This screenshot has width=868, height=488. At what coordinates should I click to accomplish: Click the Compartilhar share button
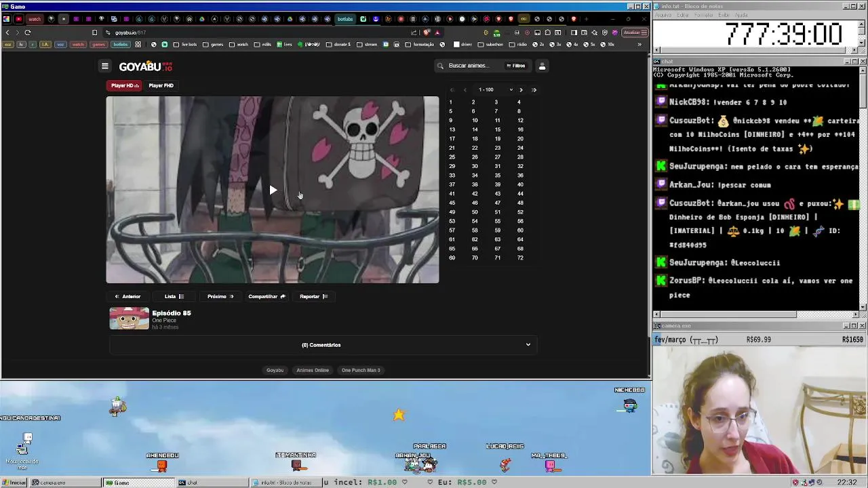(267, 296)
